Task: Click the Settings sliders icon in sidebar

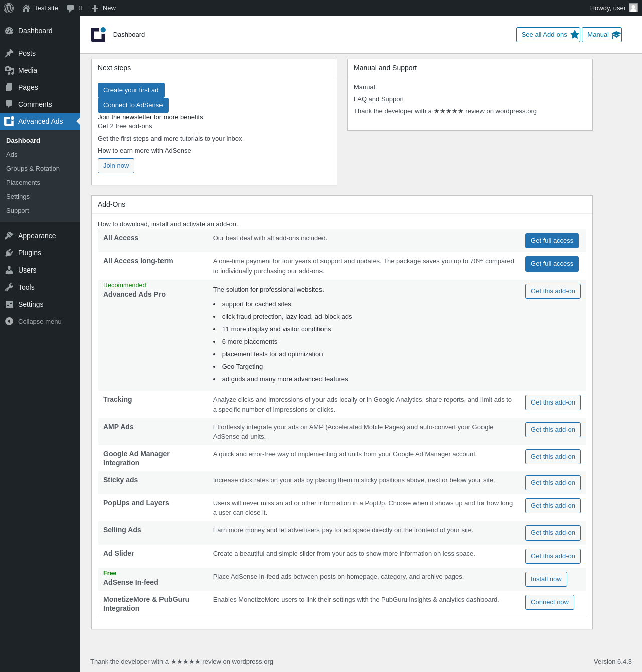Action: [9, 304]
